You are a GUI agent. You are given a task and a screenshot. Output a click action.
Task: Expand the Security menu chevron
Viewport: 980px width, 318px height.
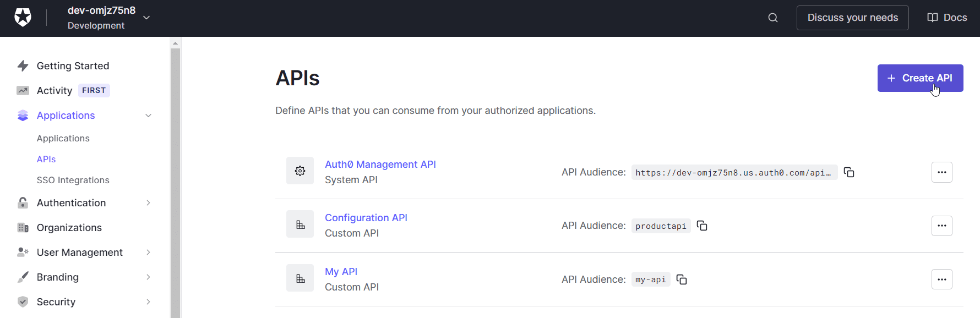click(x=148, y=302)
